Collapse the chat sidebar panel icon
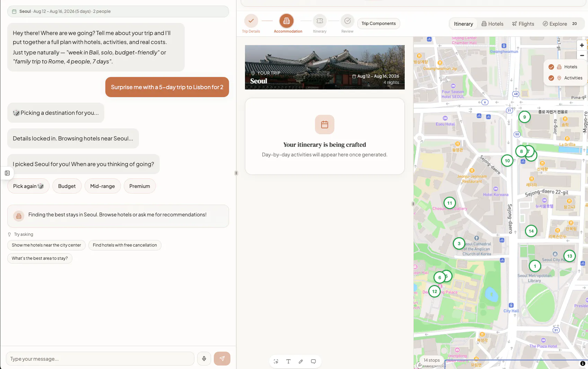 pos(7,173)
